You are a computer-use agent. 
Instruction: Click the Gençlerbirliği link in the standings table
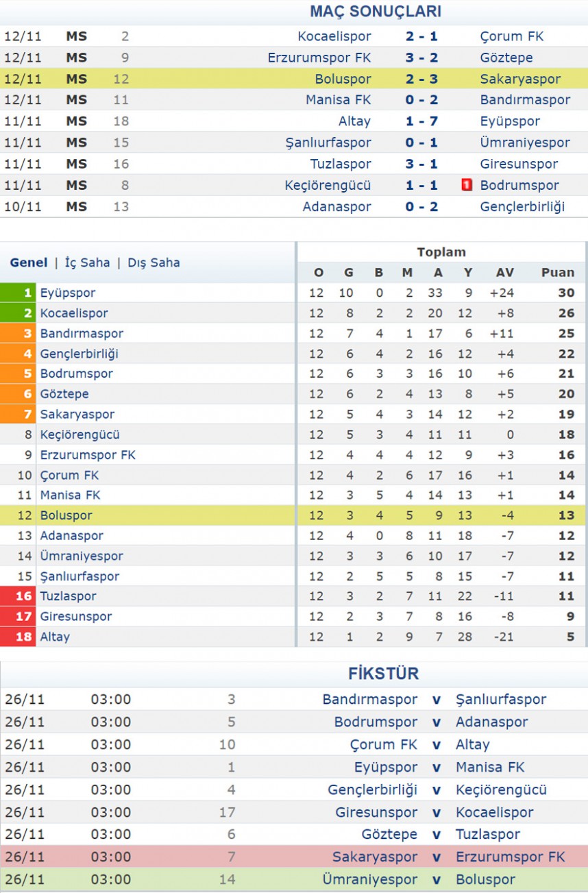click(79, 354)
